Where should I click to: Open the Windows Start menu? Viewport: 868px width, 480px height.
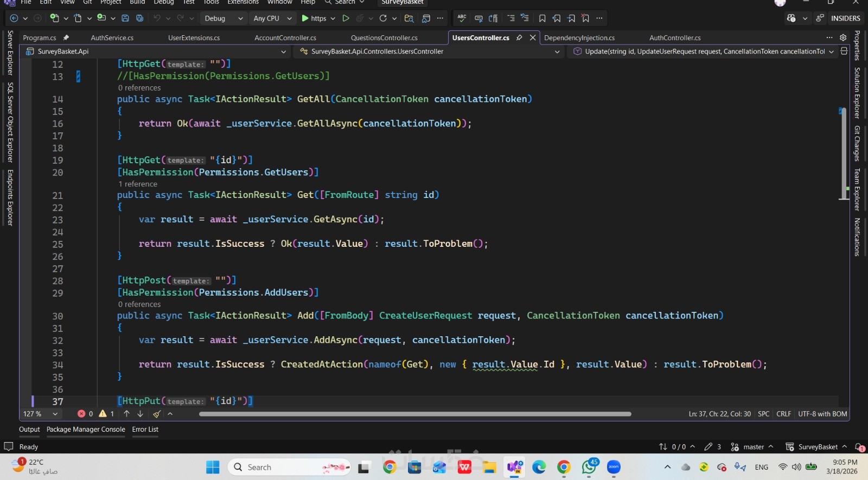pos(213,467)
